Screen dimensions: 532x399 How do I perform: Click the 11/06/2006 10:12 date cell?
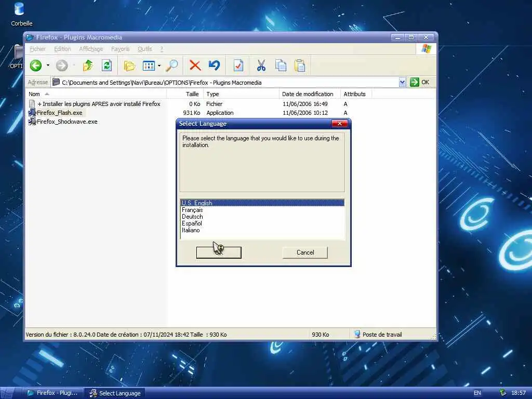305,113
